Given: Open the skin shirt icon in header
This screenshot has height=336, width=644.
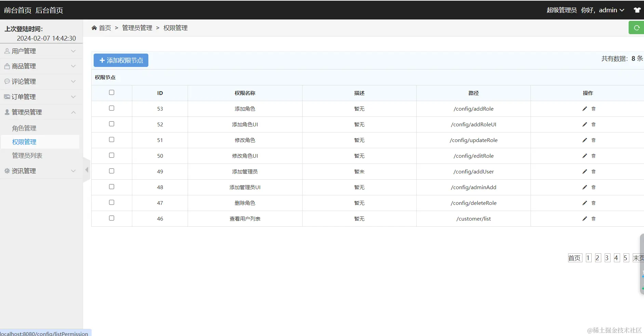Looking at the screenshot, I should point(637,10).
